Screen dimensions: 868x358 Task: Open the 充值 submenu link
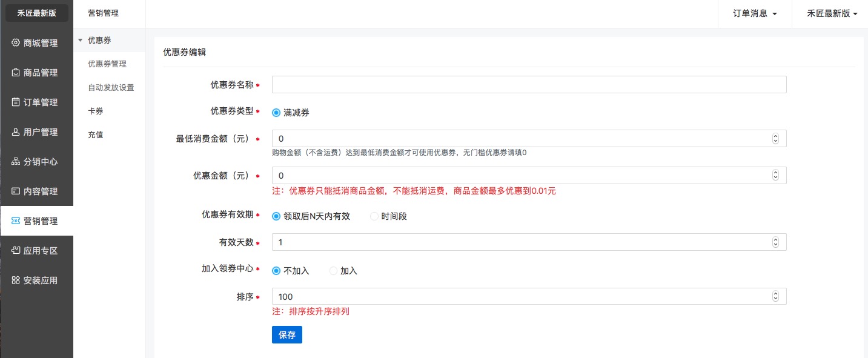pos(96,134)
